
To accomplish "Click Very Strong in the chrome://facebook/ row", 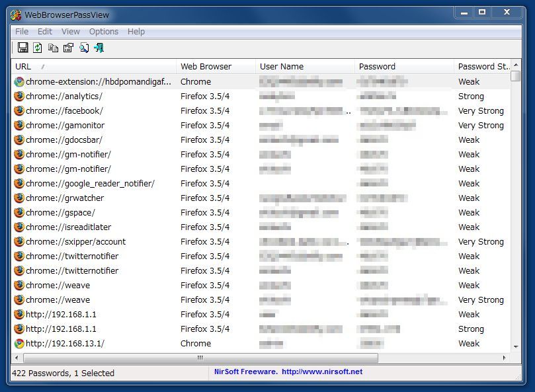I will (481, 111).
